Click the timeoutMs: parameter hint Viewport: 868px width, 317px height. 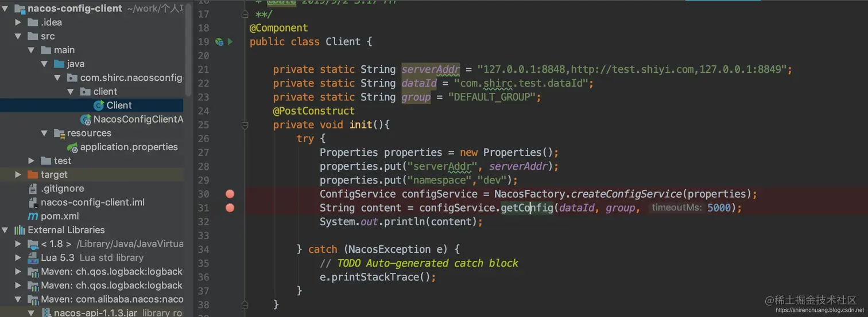point(677,208)
